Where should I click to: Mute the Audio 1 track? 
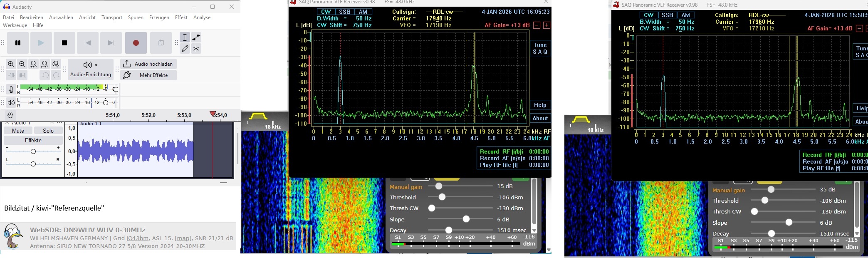[18, 131]
